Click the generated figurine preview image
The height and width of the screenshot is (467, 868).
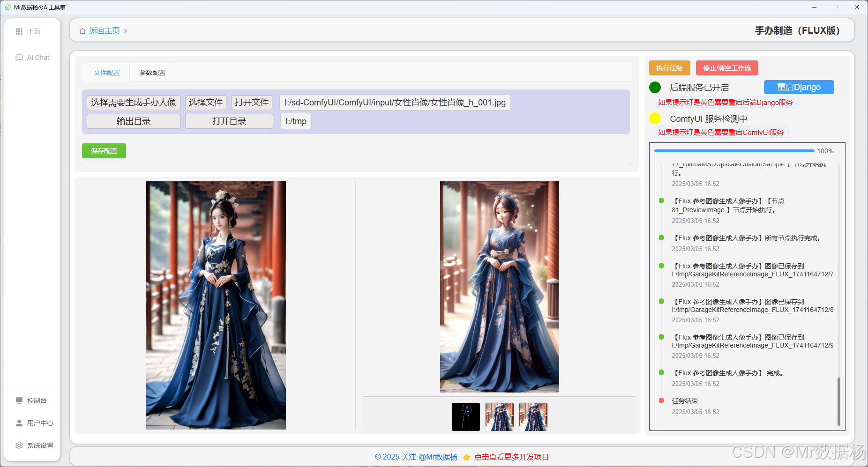pos(500,287)
